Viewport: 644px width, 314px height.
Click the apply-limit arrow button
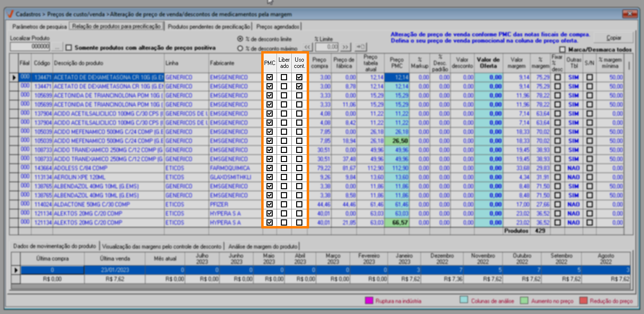[x=360, y=47]
